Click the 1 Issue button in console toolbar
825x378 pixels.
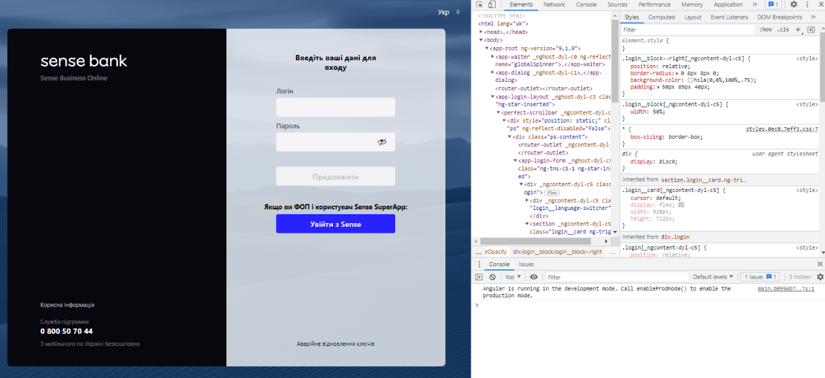(x=760, y=277)
